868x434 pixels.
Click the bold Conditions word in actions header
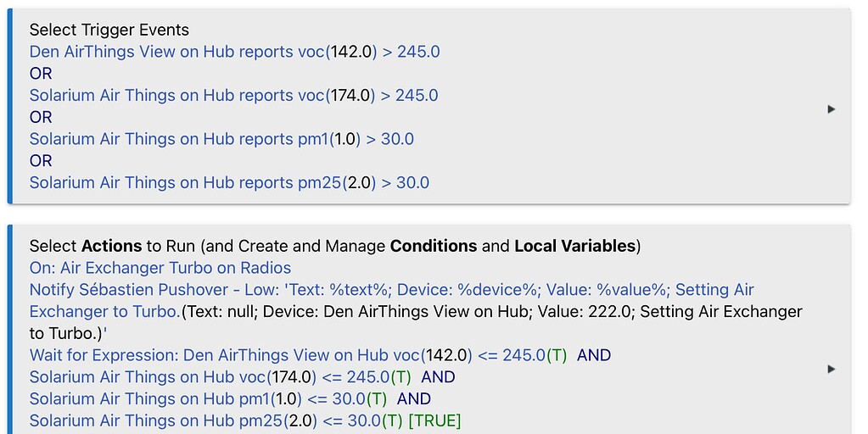pos(433,246)
